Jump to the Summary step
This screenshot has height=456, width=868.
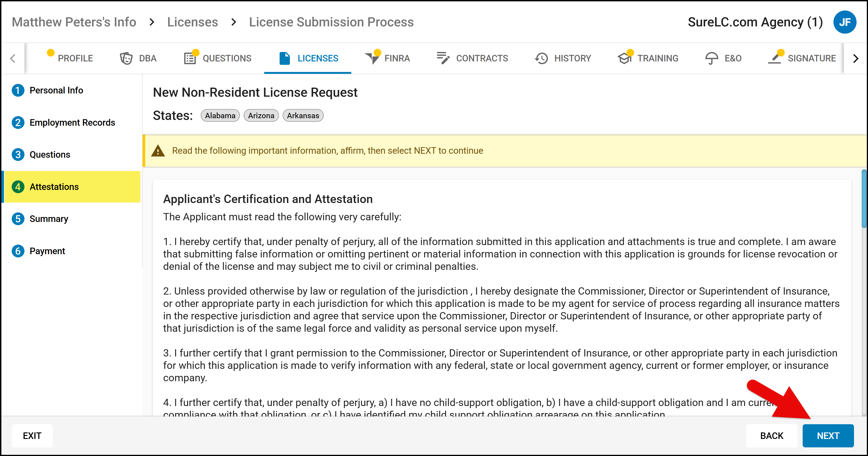[71, 219]
